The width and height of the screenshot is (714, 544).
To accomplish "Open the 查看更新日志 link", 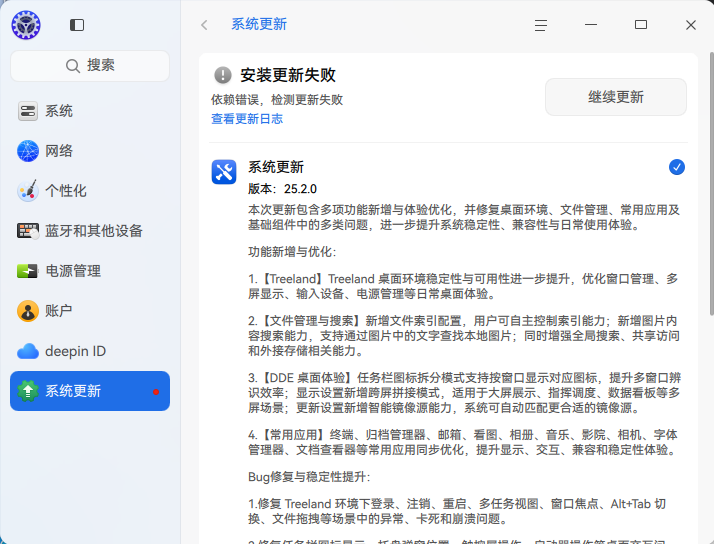I will [x=247, y=119].
